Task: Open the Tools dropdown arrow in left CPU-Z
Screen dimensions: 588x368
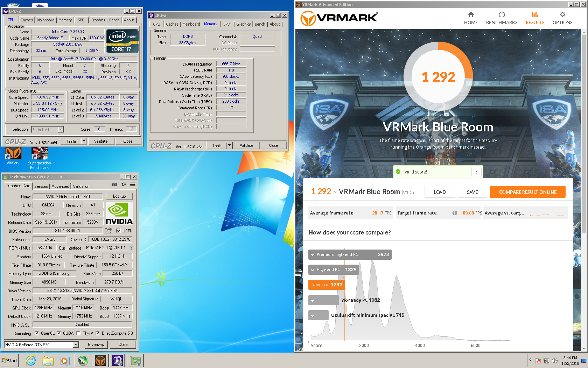Action: 84,141
